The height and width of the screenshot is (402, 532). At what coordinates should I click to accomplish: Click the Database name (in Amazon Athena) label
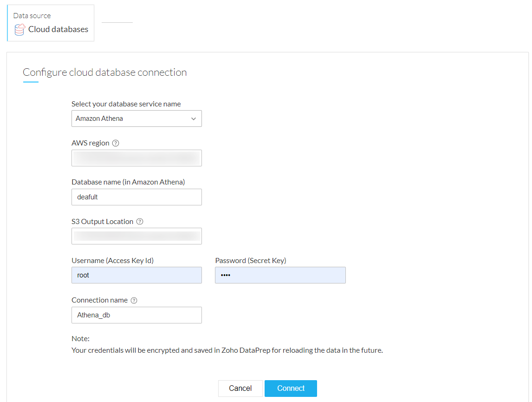pyautogui.click(x=128, y=182)
